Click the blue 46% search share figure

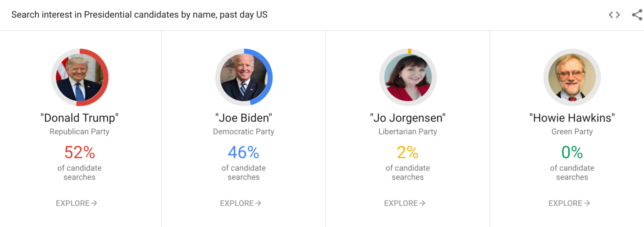pos(244,153)
